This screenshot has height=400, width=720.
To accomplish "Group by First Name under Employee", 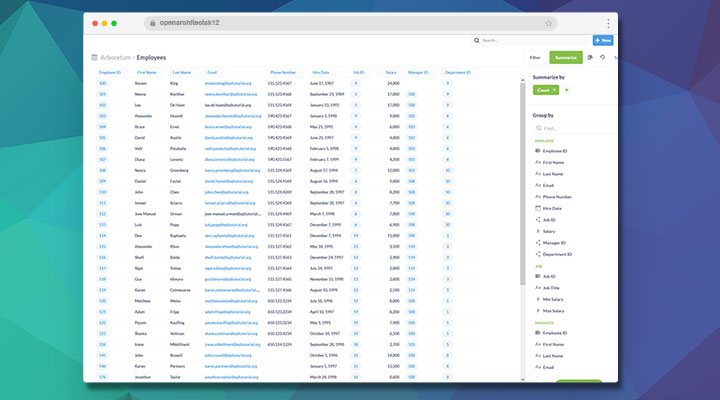I will tap(553, 162).
